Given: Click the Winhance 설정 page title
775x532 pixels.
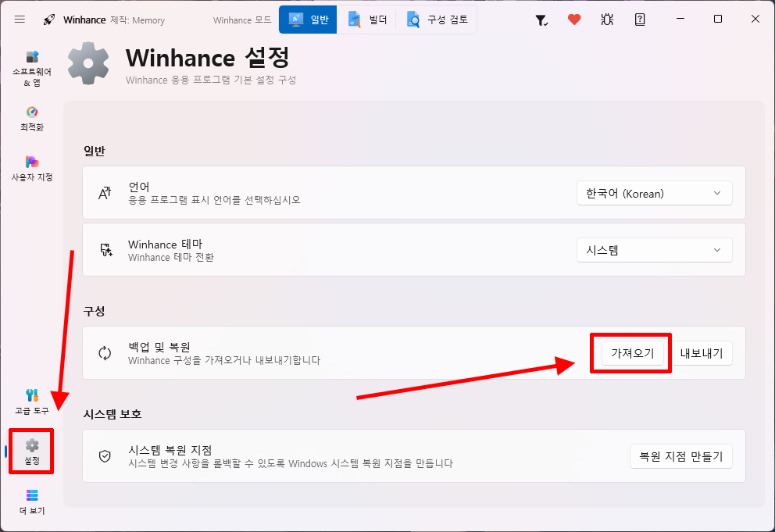Looking at the screenshot, I should (x=208, y=58).
